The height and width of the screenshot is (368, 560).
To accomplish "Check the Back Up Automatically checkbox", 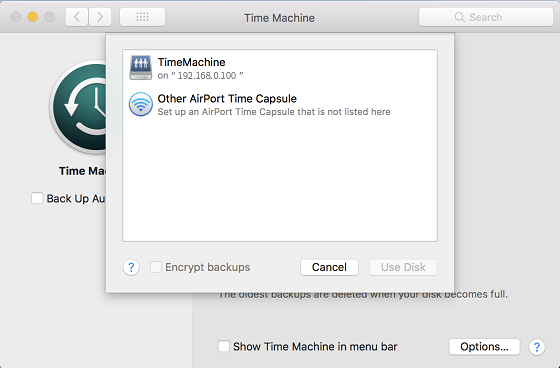I will click(x=37, y=198).
